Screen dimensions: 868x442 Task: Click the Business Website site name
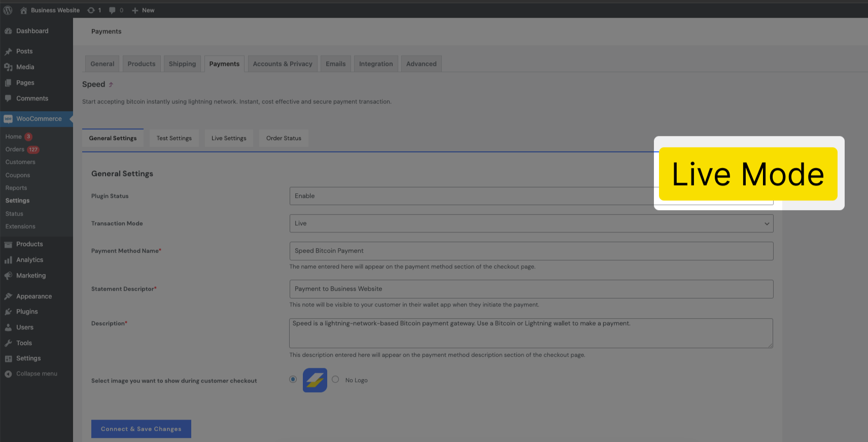click(55, 10)
